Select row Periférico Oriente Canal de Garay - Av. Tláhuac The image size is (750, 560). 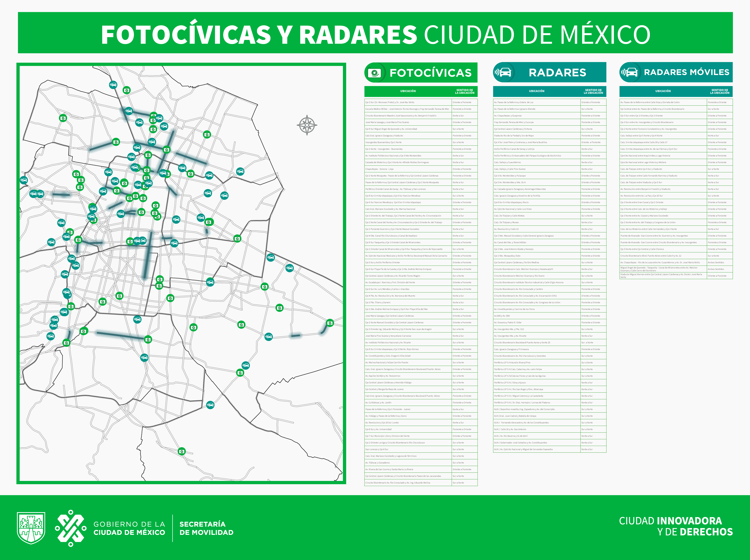pos(421,189)
